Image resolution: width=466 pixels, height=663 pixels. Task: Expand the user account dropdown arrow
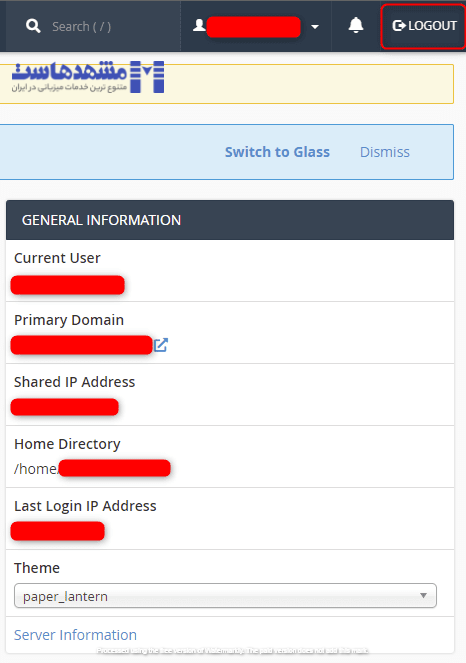(315, 27)
